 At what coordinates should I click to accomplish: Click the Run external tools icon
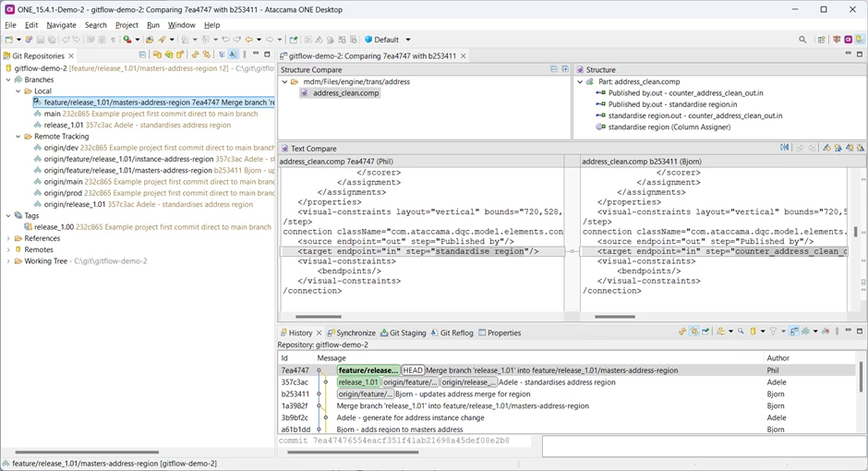point(127,40)
